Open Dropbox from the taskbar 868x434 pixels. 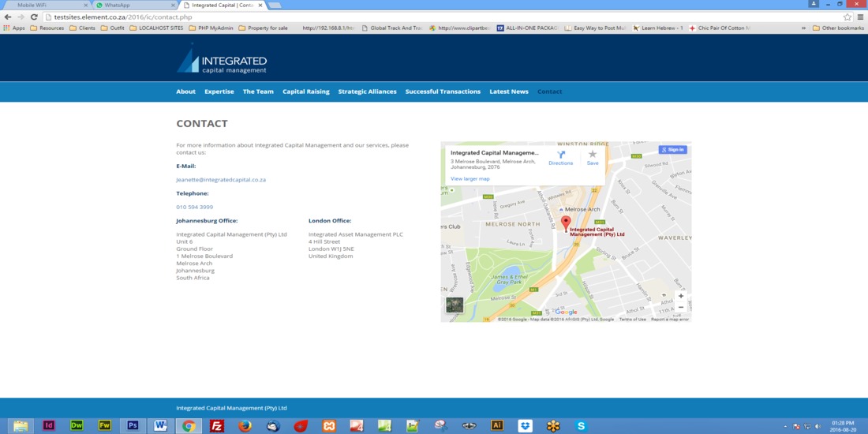tap(525, 425)
